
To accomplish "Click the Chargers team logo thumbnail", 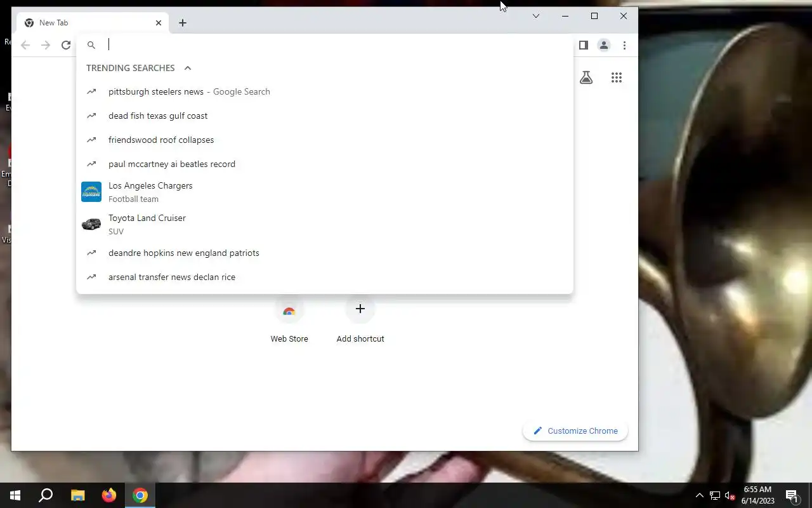I will pos(91,192).
